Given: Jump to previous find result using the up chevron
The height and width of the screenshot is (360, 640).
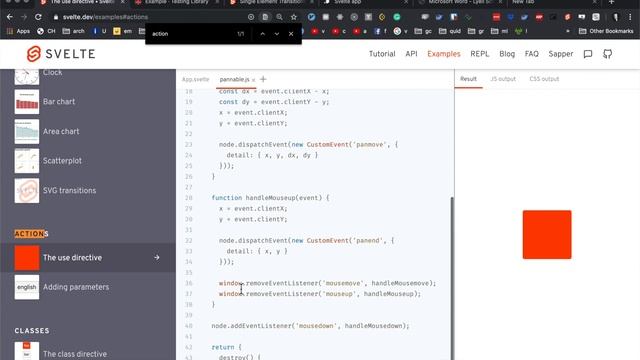Looking at the screenshot, I should tap(262, 34).
